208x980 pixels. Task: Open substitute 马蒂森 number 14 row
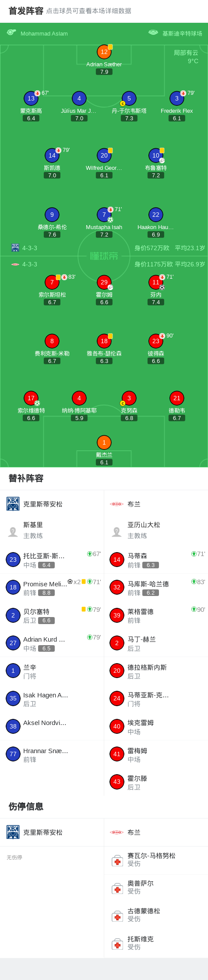tap(156, 560)
